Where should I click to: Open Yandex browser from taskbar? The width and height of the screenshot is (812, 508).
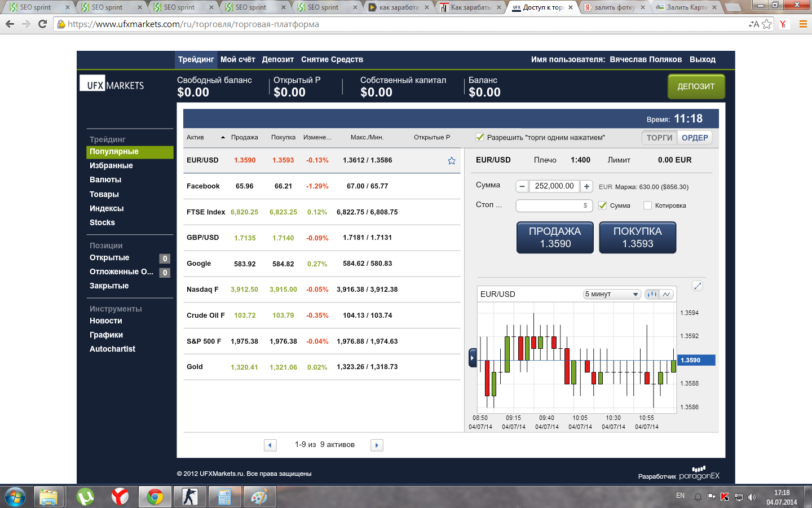[x=120, y=497]
